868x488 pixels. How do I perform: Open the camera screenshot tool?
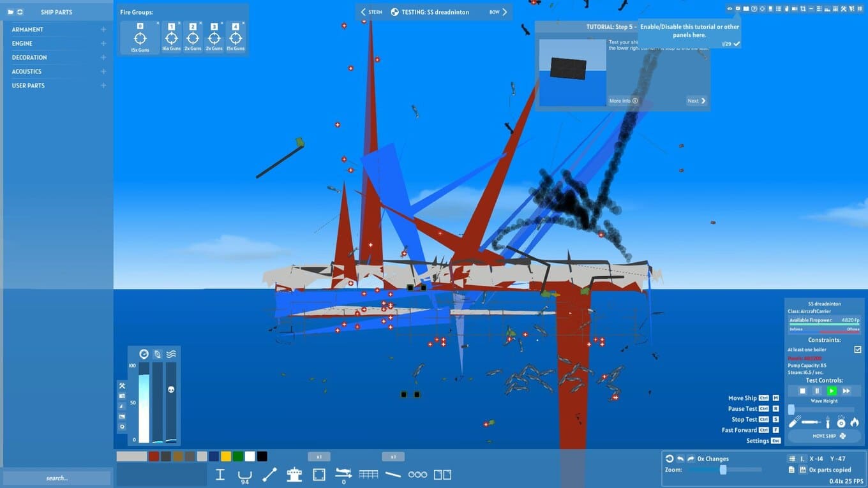tap(122, 396)
